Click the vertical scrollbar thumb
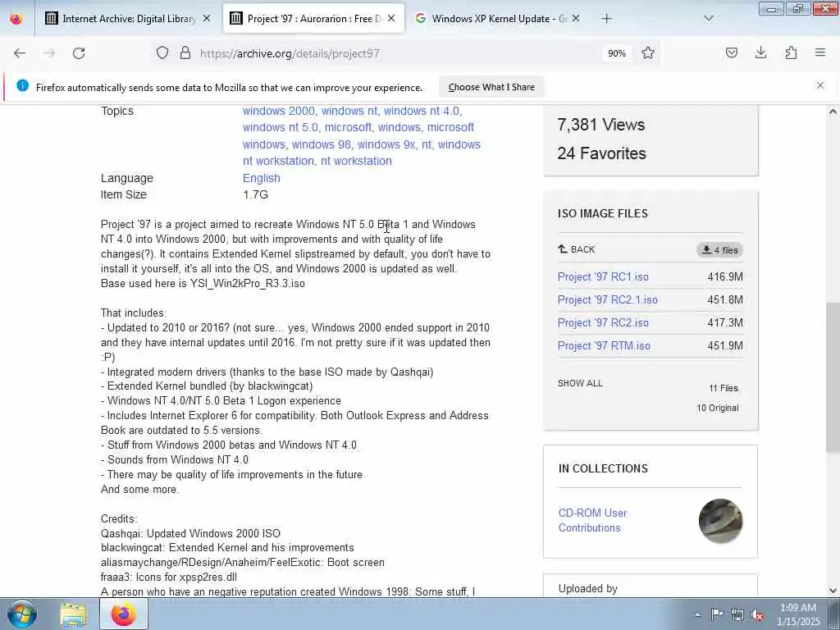840x630 pixels. (x=833, y=378)
